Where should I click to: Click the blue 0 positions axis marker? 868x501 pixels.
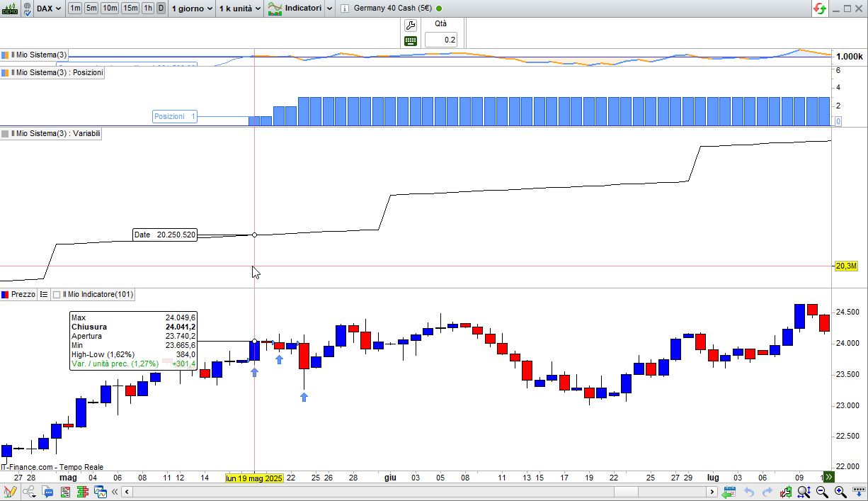pyautogui.click(x=838, y=122)
